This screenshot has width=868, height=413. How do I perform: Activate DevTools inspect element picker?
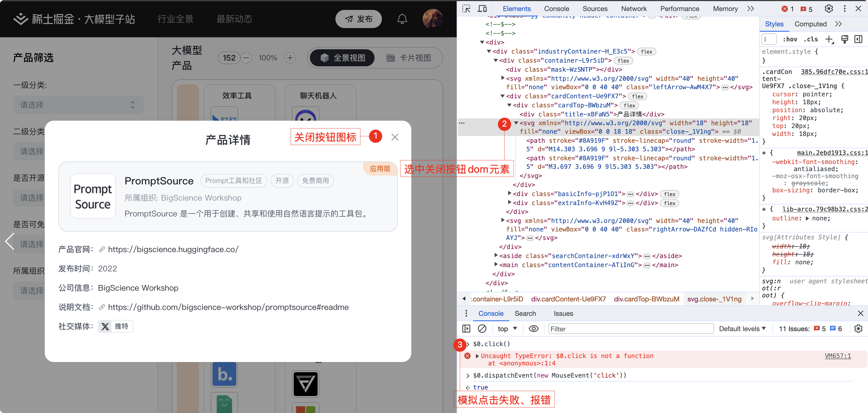(x=466, y=9)
